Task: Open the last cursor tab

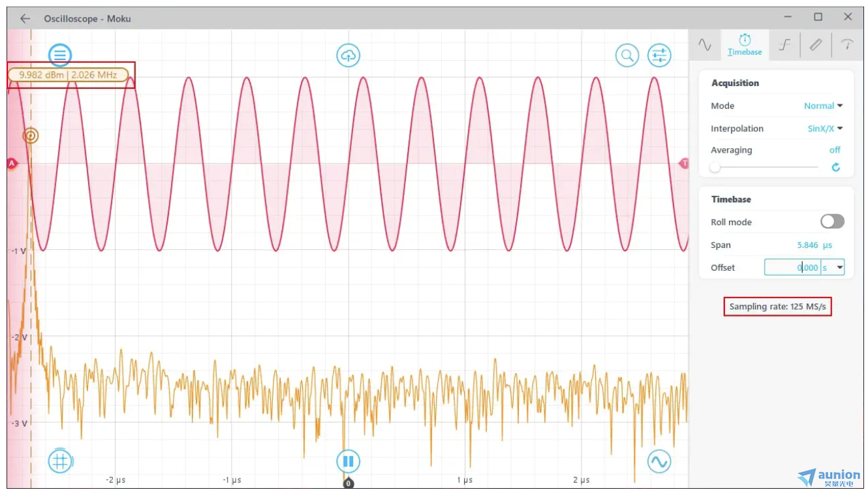Action: [847, 44]
